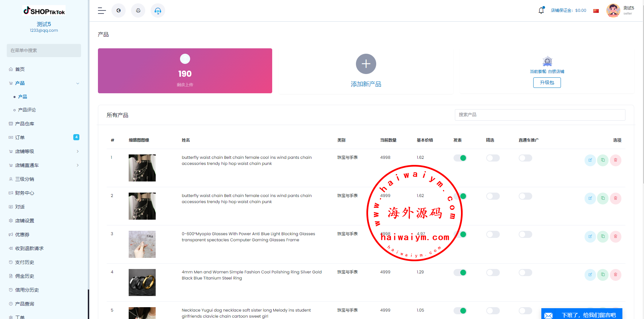Enable the 直通车推广 toggle for product 4

pos(525,273)
